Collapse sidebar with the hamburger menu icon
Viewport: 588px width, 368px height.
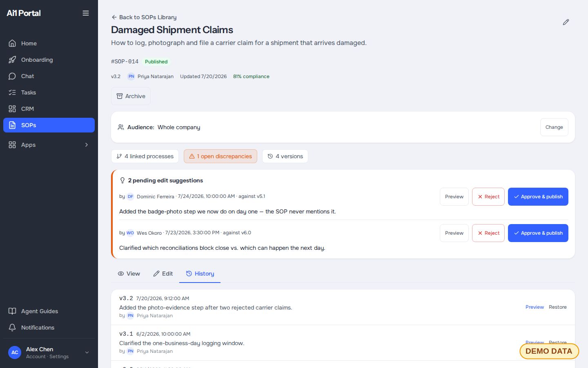tap(86, 13)
